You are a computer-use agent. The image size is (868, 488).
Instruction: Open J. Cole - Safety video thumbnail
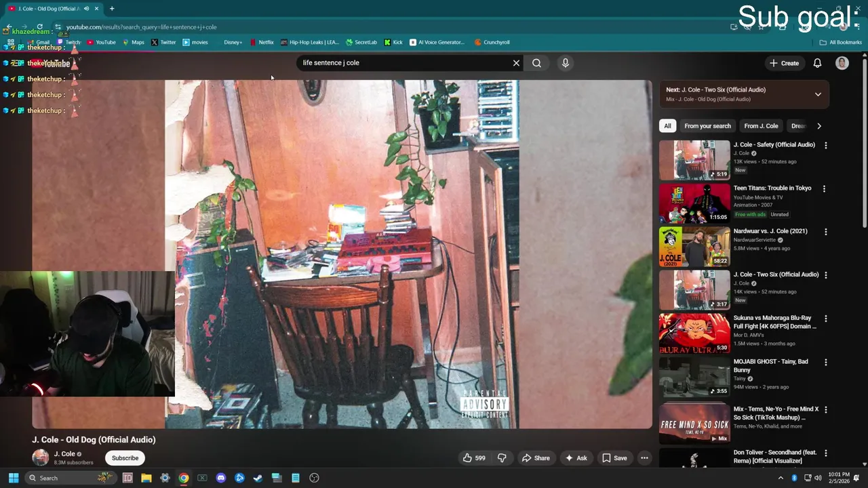pyautogui.click(x=694, y=160)
